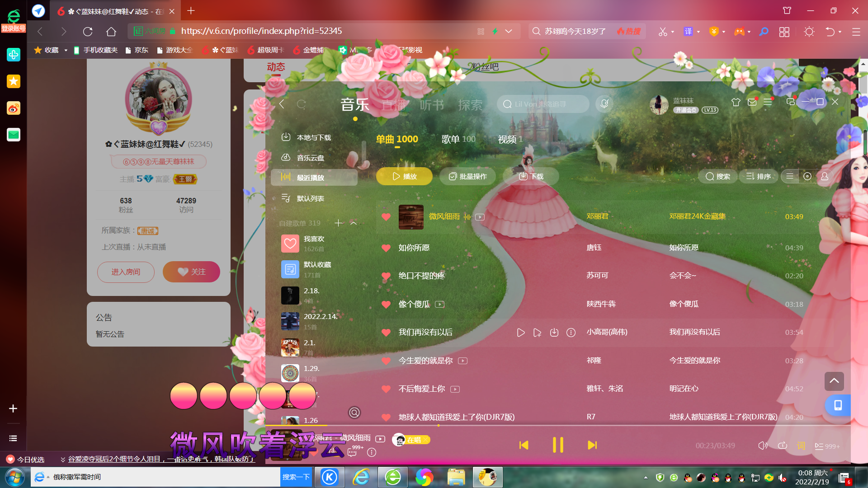
Task: Toggle the desktop lyrics display
Action: pyautogui.click(x=801, y=446)
